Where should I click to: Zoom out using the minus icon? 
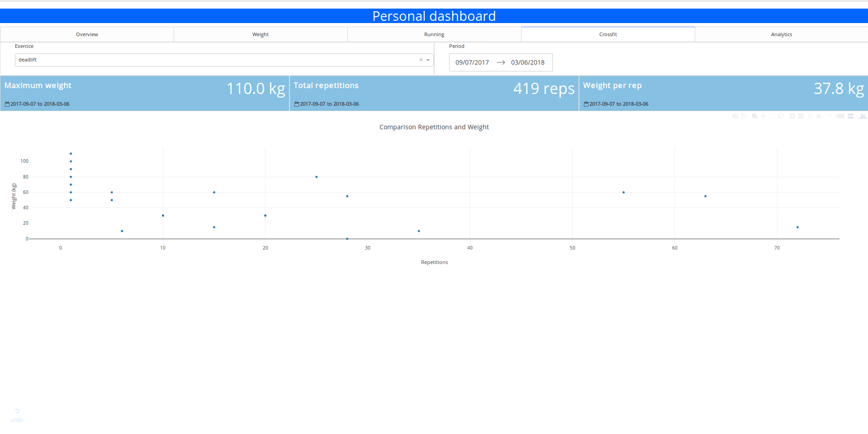tap(801, 116)
